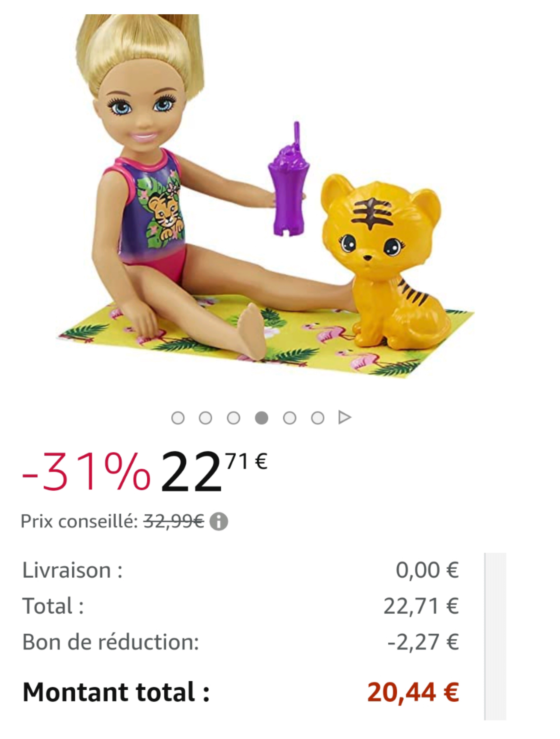Click the Bon de réduction label
This screenshot has width=560, height=739.
111,642
